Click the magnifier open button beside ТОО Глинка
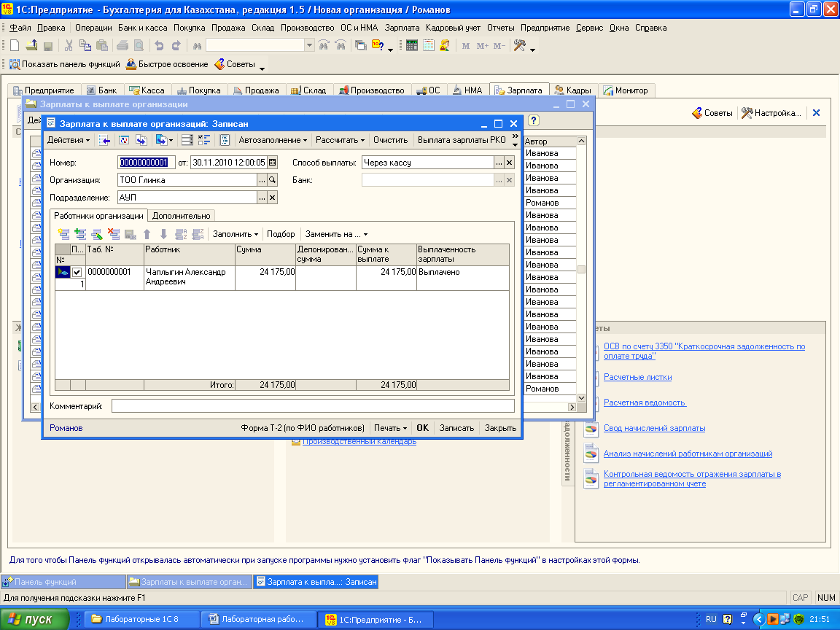The width and height of the screenshot is (840, 630). click(272, 180)
